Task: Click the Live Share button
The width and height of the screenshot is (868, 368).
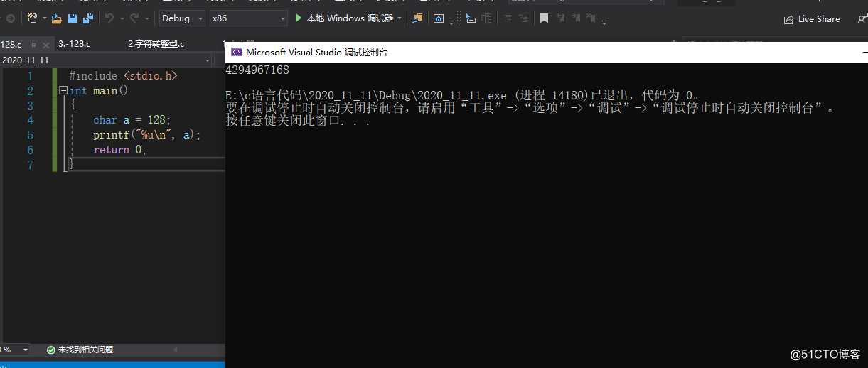Action: tap(812, 19)
